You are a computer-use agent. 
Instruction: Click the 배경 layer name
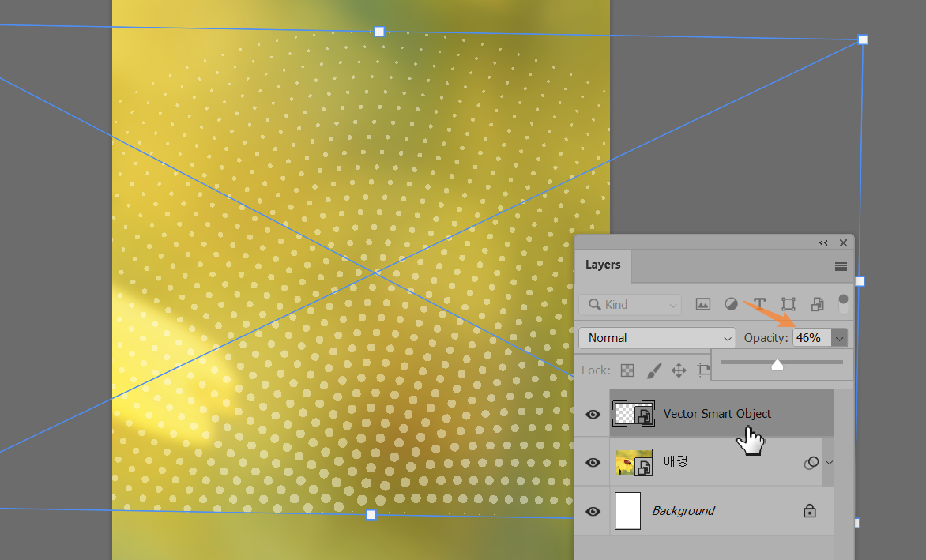tap(676, 461)
